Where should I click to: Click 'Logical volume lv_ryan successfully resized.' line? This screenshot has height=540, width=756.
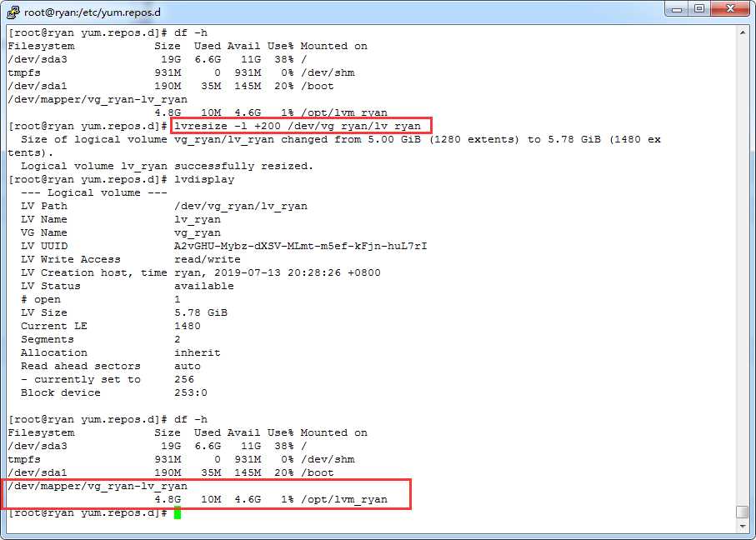pyautogui.click(x=168, y=167)
